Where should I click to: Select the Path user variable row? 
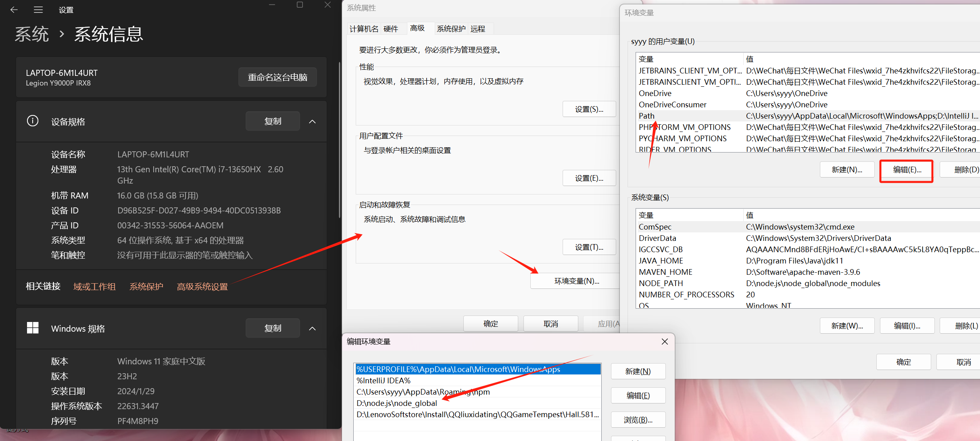(x=646, y=116)
